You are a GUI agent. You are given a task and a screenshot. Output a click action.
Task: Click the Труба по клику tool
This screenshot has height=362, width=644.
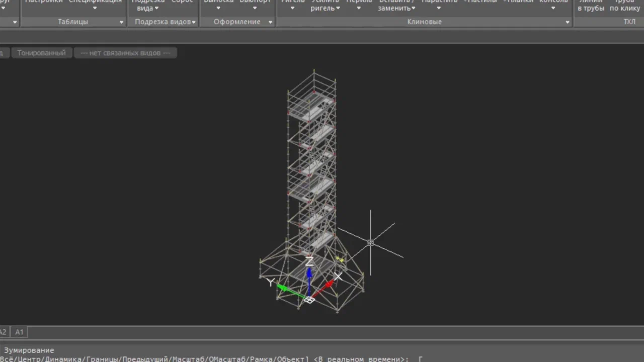point(624,5)
